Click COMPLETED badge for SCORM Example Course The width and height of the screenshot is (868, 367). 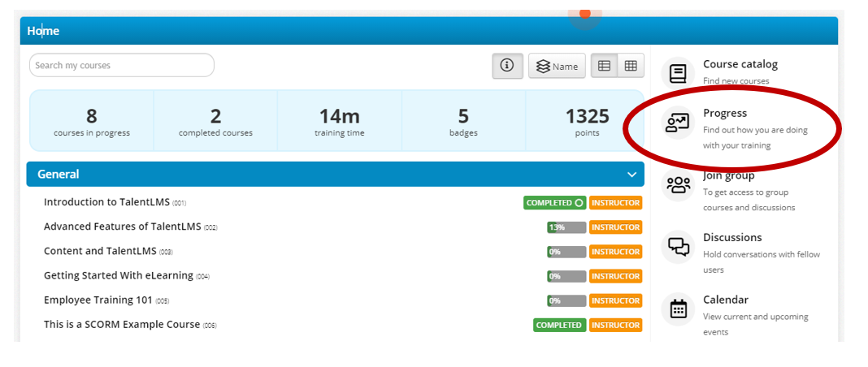560,325
